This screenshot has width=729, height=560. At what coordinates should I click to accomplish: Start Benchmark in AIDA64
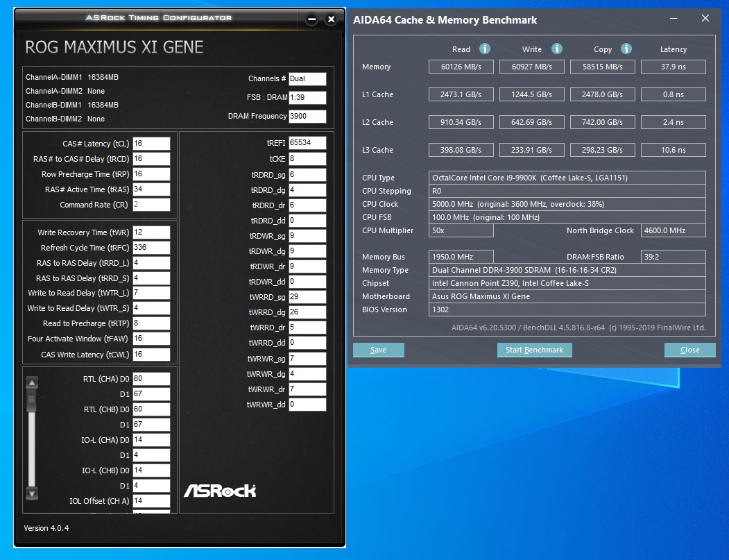(534, 350)
